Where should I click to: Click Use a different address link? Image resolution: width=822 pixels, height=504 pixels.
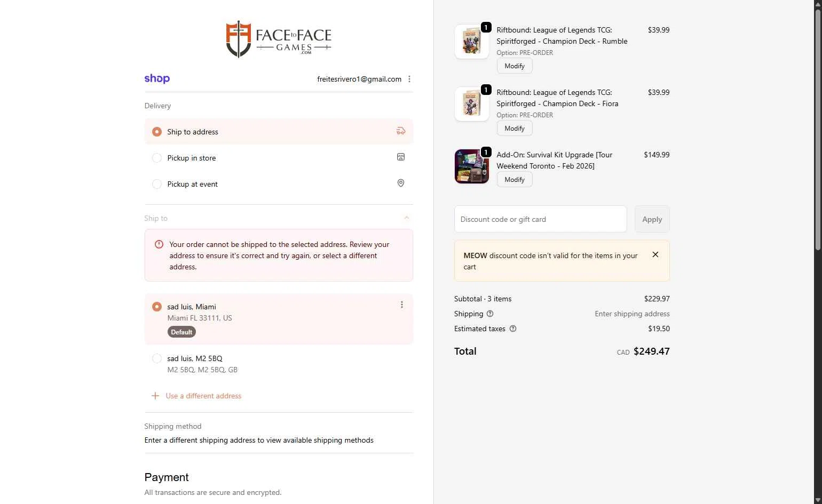click(203, 396)
